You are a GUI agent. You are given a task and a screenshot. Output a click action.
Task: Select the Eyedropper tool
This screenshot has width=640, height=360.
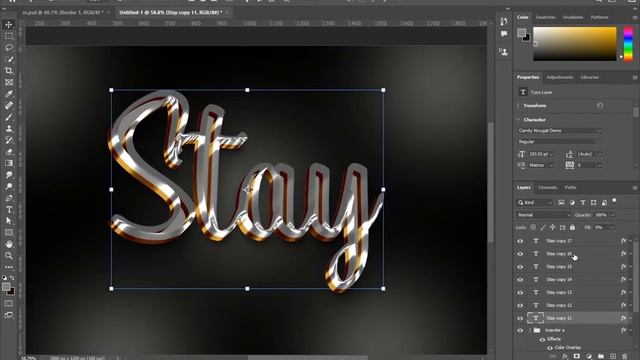click(9, 94)
